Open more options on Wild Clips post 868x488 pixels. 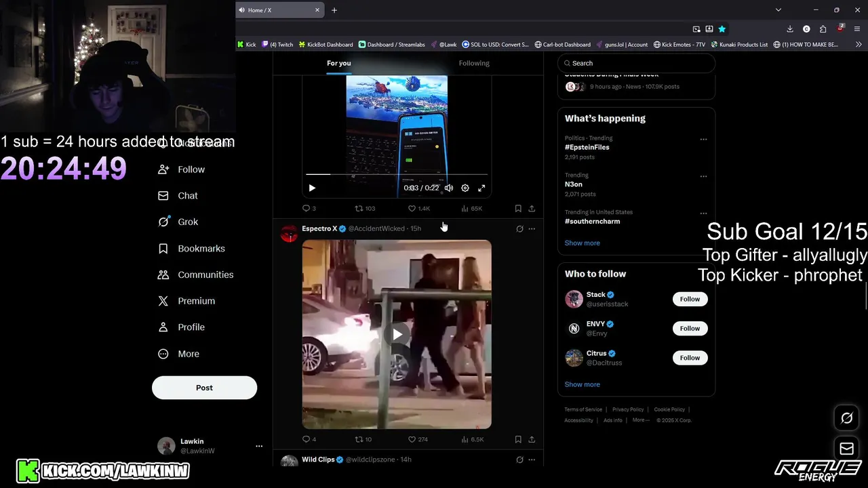coord(532,460)
